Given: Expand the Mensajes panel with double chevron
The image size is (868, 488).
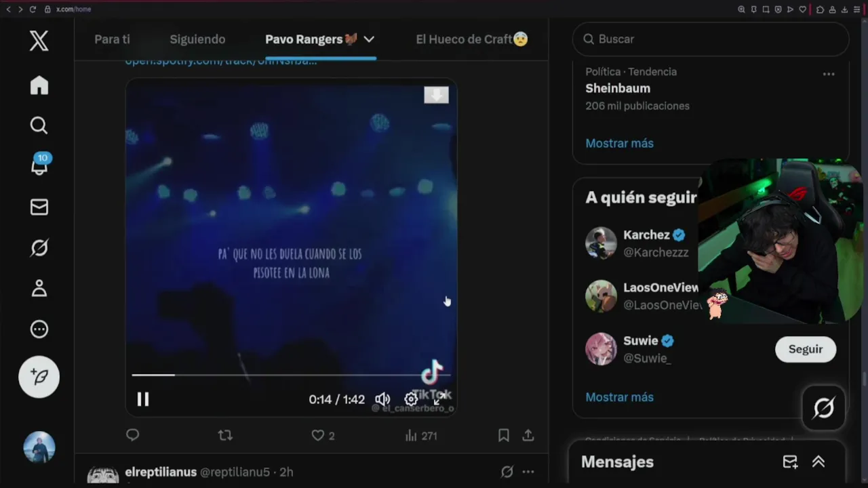Looking at the screenshot, I should [818, 462].
